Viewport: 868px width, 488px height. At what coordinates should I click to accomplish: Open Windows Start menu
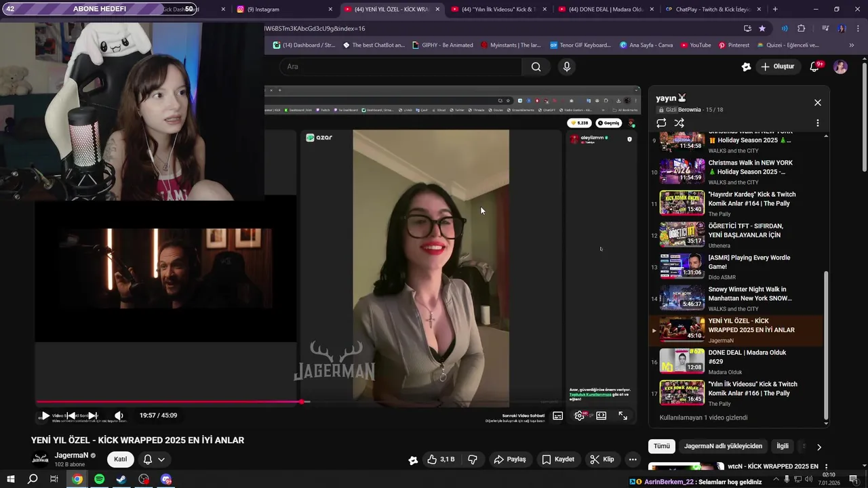(10, 479)
